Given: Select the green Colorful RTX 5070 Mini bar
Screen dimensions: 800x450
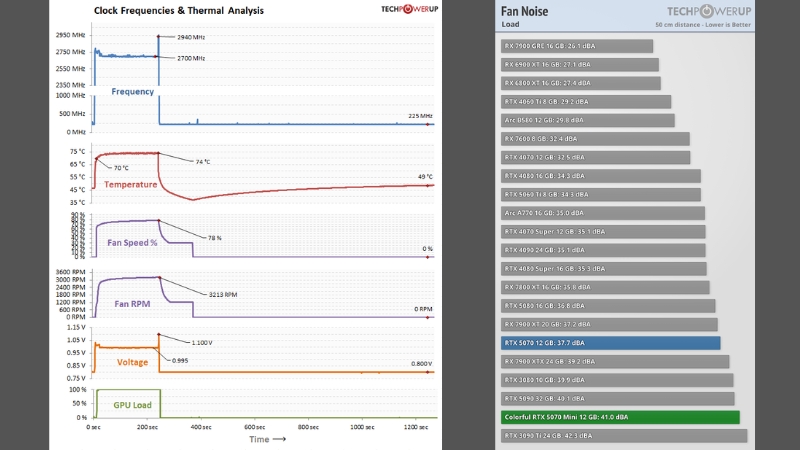Looking at the screenshot, I should pos(620,417).
